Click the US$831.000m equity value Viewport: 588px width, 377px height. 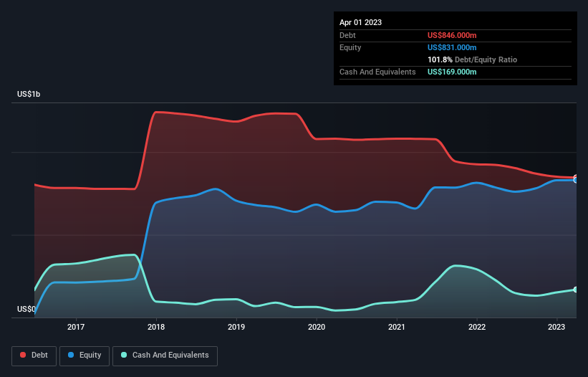coord(452,47)
